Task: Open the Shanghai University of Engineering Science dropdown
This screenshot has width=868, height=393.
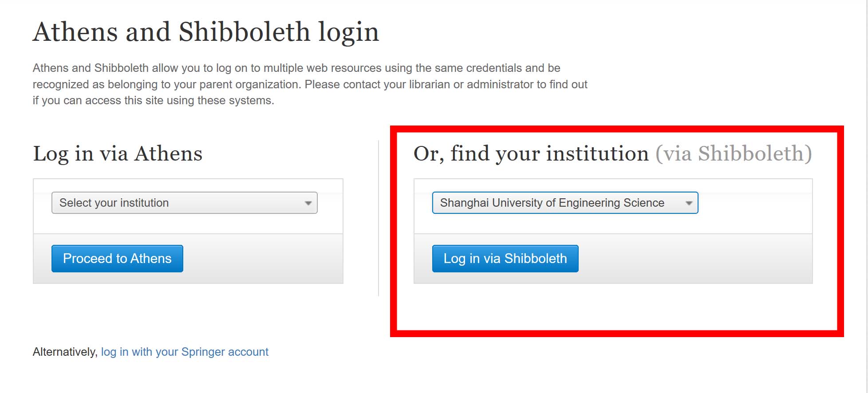Action: pyautogui.click(x=555, y=203)
